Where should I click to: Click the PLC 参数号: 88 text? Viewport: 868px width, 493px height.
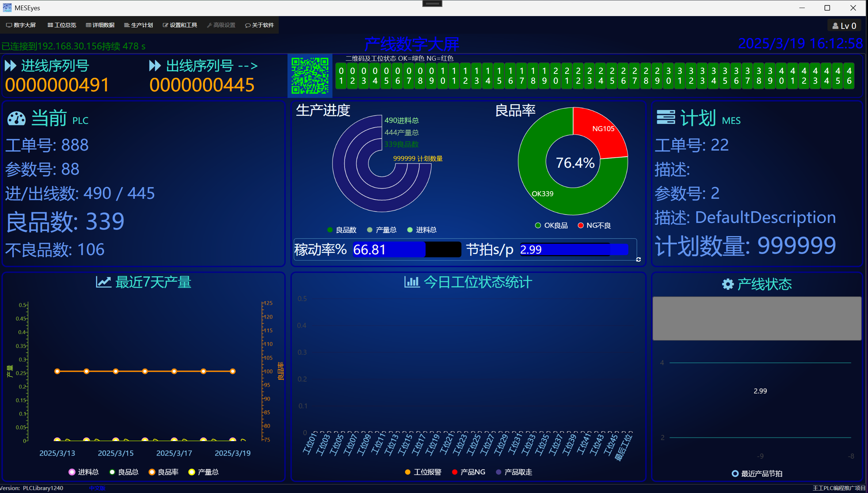coord(42,169)
